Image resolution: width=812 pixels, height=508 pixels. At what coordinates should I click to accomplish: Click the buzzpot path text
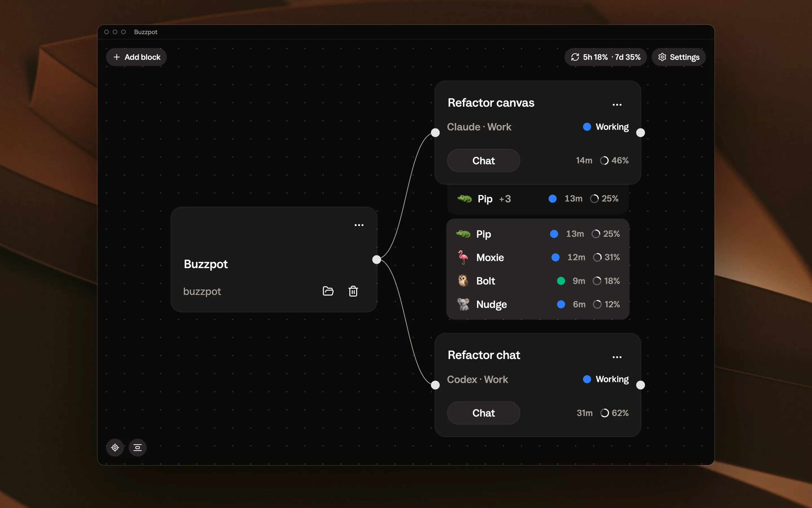[x=202, y=292]
